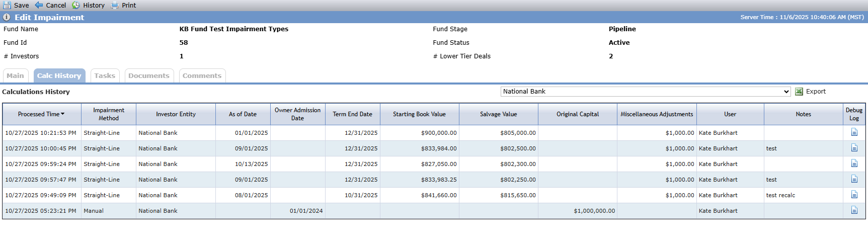868x248 pixels.
Task: Click the History toolbar label
Action: [x=94, y=5]
